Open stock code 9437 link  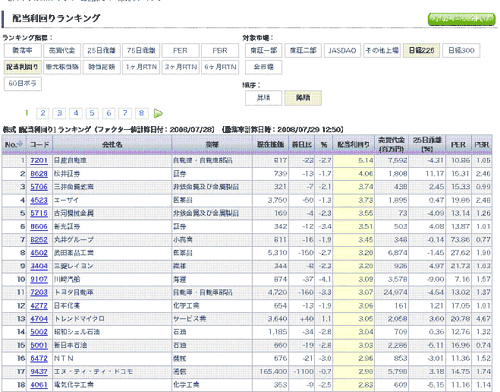pyautogui.click(x=39, y=372)
